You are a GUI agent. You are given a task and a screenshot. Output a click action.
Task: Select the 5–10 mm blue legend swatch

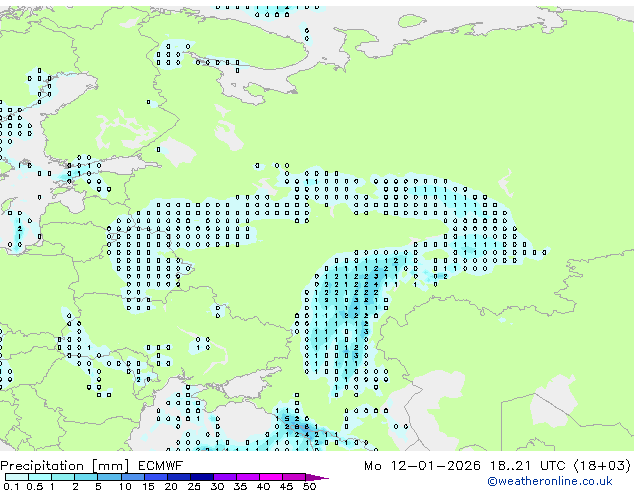(110, 477)
